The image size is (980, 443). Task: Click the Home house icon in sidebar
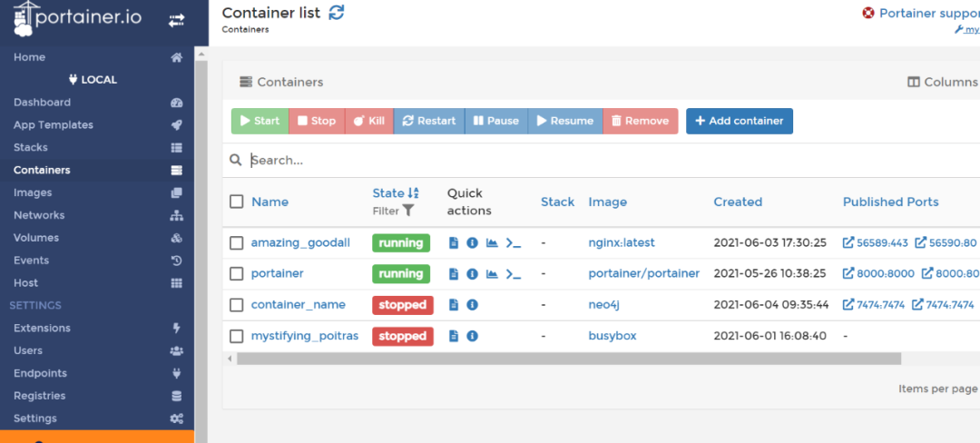pos(176,57)
